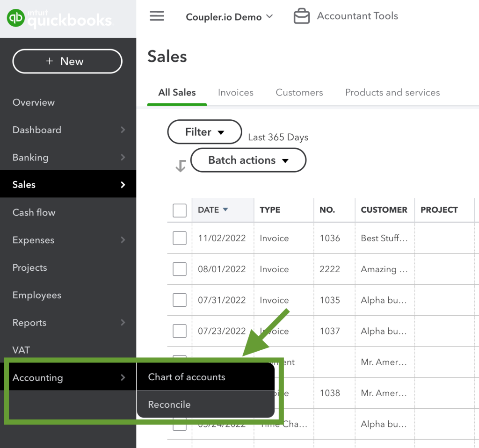Click the hamburger menu icon
The height and width of the screenshot is (448, 479).
[x=157, y=16]
